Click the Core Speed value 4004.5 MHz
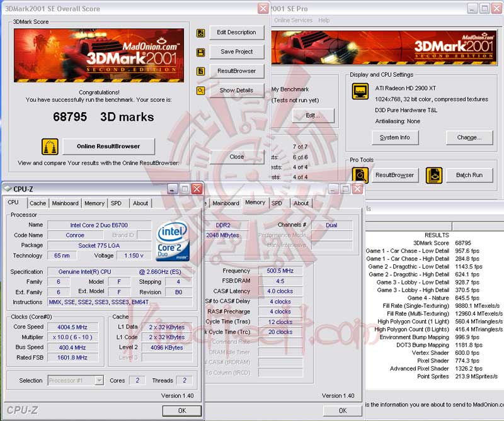Image resolution: width=504 pixels, height=421 pixels. click(72, 327)
